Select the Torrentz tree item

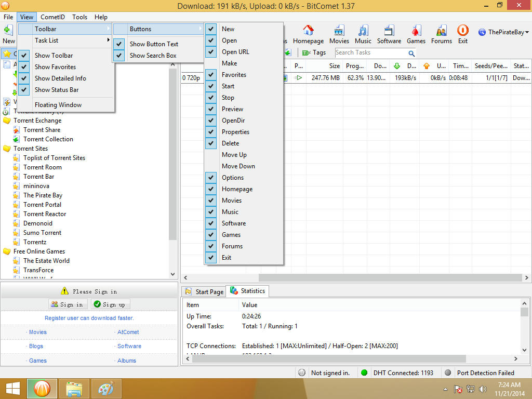[35, 242]
